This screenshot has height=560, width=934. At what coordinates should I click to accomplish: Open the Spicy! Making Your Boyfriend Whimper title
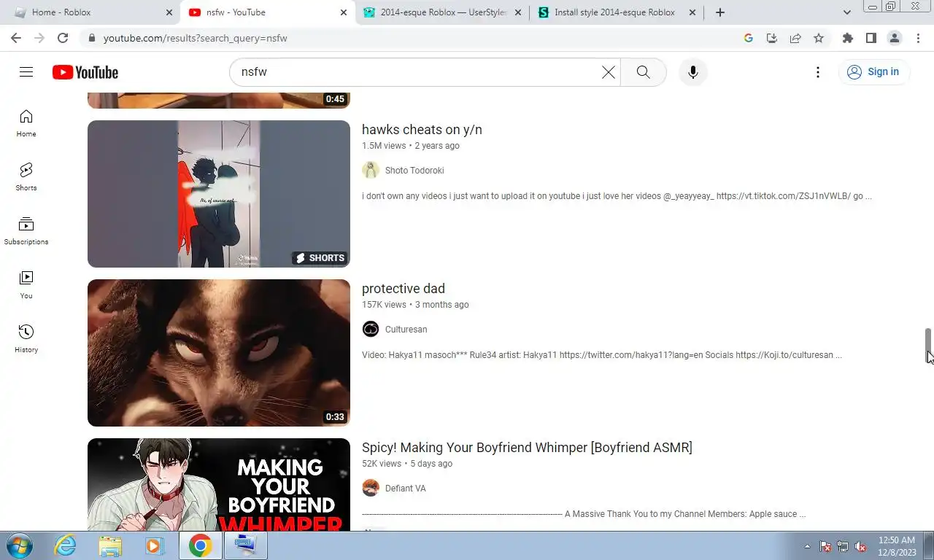tap(527, 448)
